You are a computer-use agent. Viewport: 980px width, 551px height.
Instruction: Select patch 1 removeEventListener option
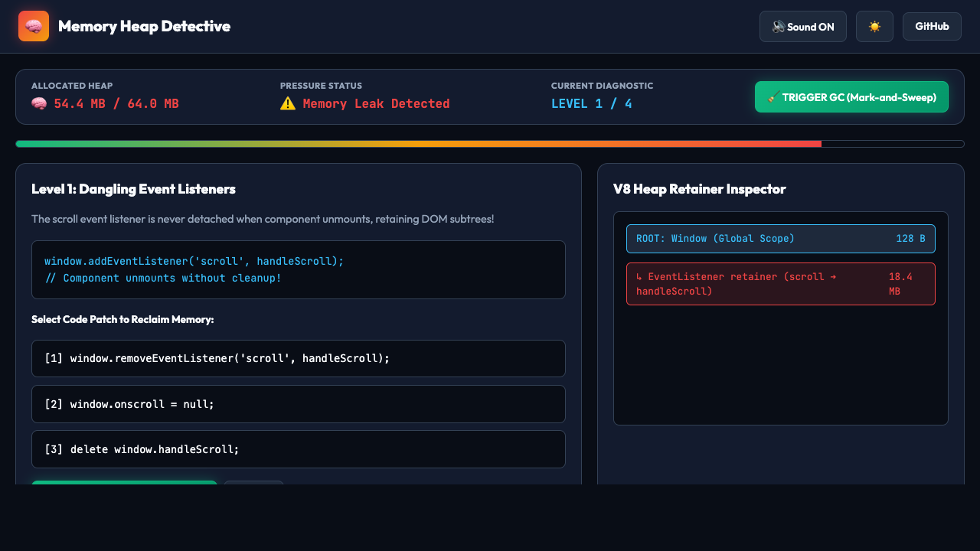point(299,358)
